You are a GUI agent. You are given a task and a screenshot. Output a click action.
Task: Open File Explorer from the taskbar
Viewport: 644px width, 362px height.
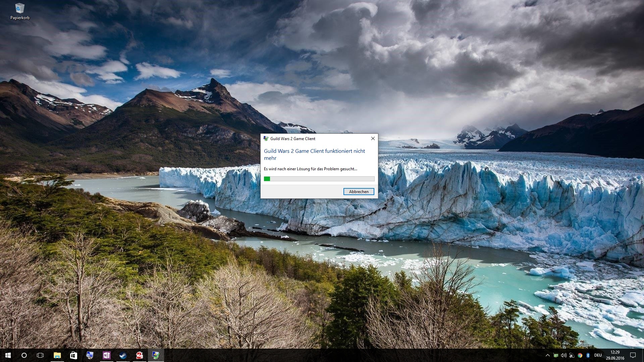(57, 355)
